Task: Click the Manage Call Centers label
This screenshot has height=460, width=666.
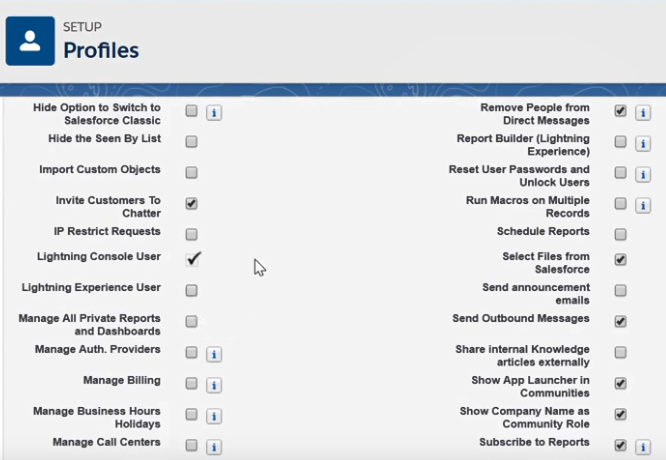Action: 107,442
